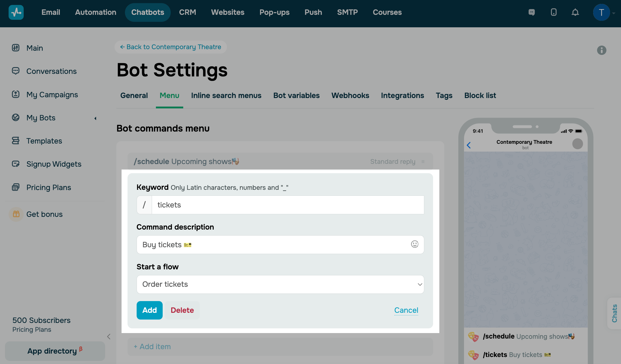621x364 pixels.
Task: Open the notifications bell
Action: [575, 12]
